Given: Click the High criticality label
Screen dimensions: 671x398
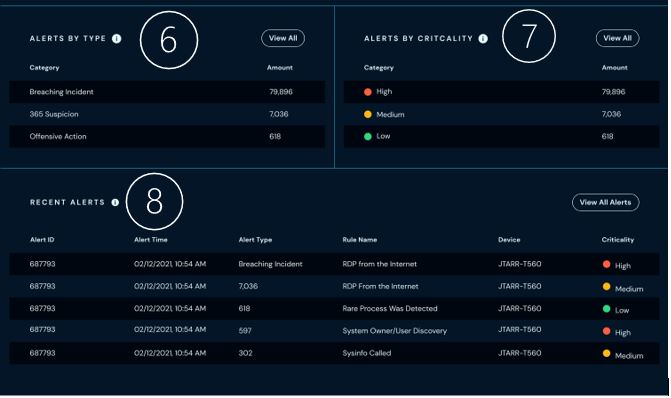Looking at the screenshot, I should 384,92.
